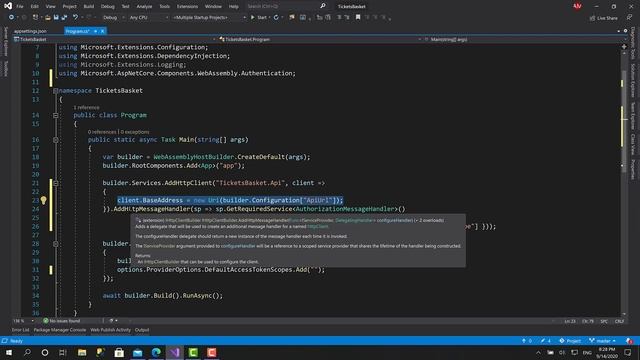Click the refresh/restart circular arrow icon

click(276, 18)
